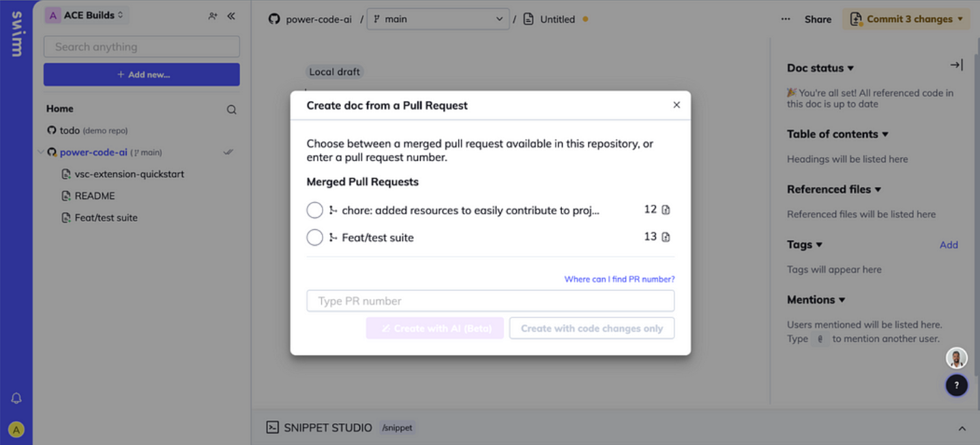
Task: Select the Feat/test suite pull request radio
Action: pos(314,238)
